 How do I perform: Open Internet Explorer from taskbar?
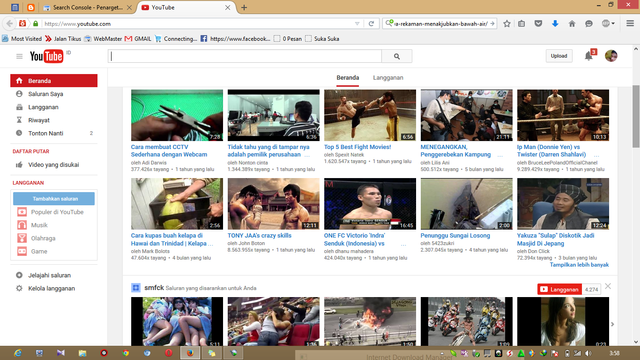(18, 353)
